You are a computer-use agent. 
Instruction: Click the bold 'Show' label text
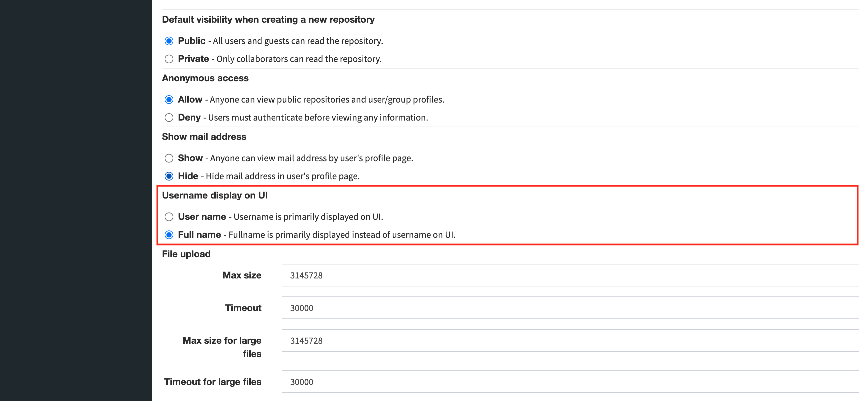(190, 158)
